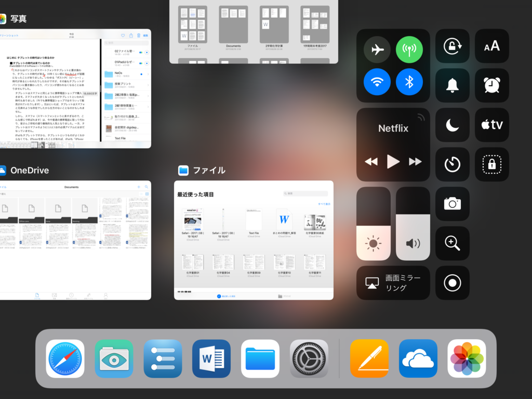Open Text File in recent items

coord(254,222)
